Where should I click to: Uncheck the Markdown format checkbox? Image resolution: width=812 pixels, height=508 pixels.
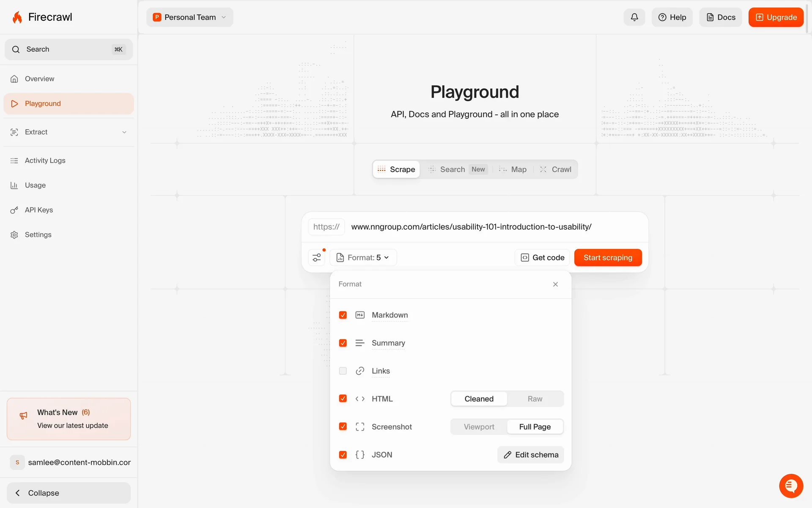pos(343,315)
